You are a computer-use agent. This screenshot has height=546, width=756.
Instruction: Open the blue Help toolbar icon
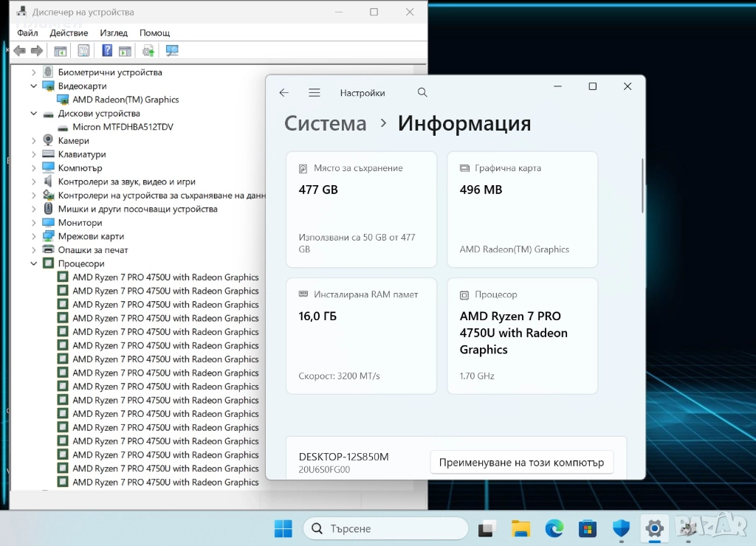coord(107,51)
